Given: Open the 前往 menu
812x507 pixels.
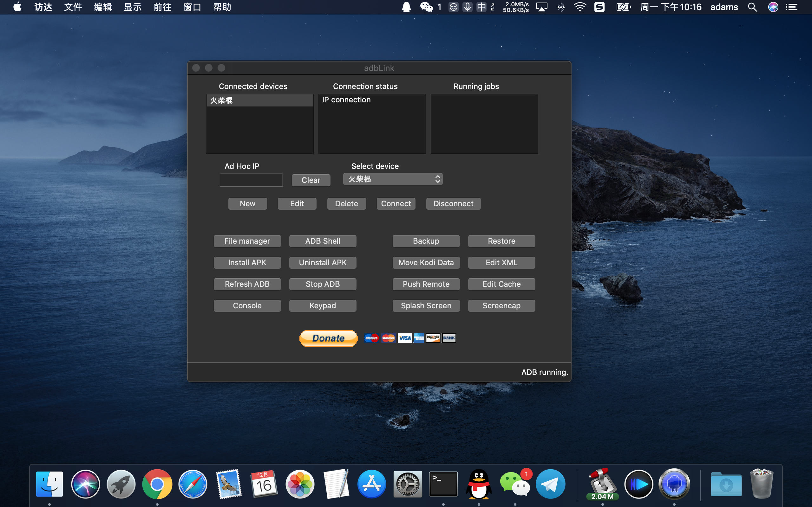Looking at the screenshot, I should pyautogui.click(x=162, y=7).
